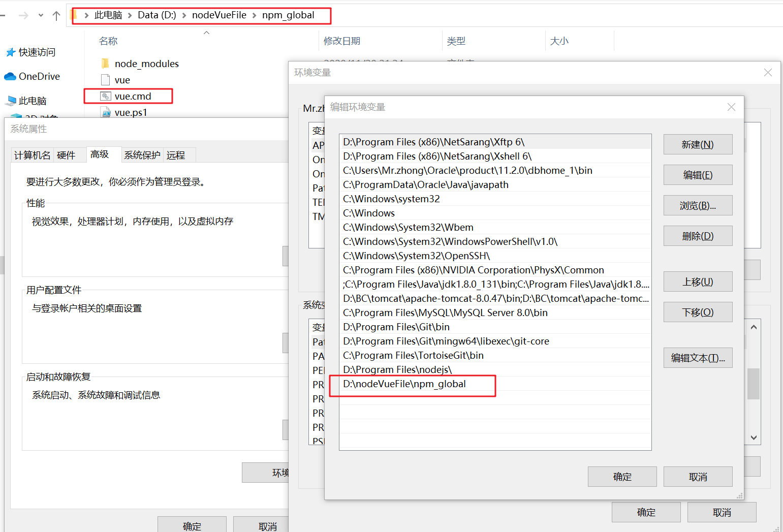Click 上移(U) to move entry up
Image resolution: width=783 pixels, height=532 pixels.
(x=698, y=281)
